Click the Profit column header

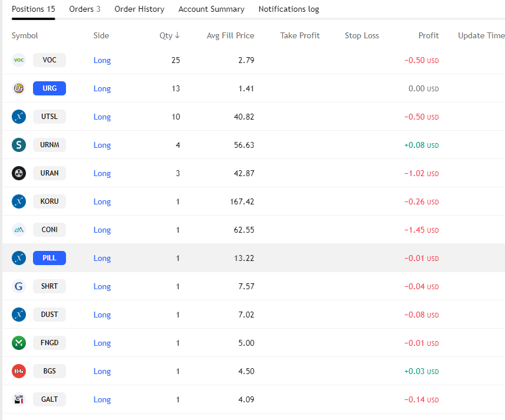tap(428, 35)
